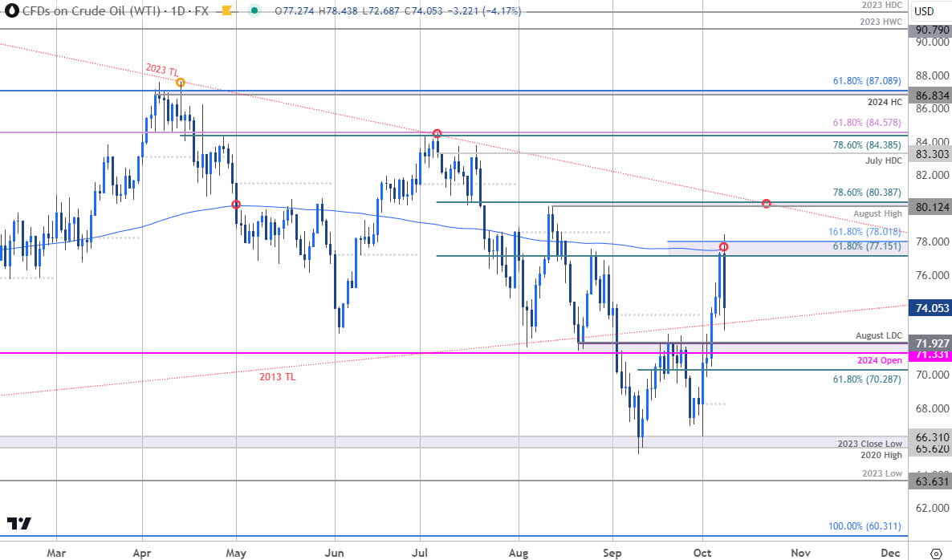This screenshot has height=560, width=952.
Task: Select the current price label 74.053
Action: coord(929,308)
